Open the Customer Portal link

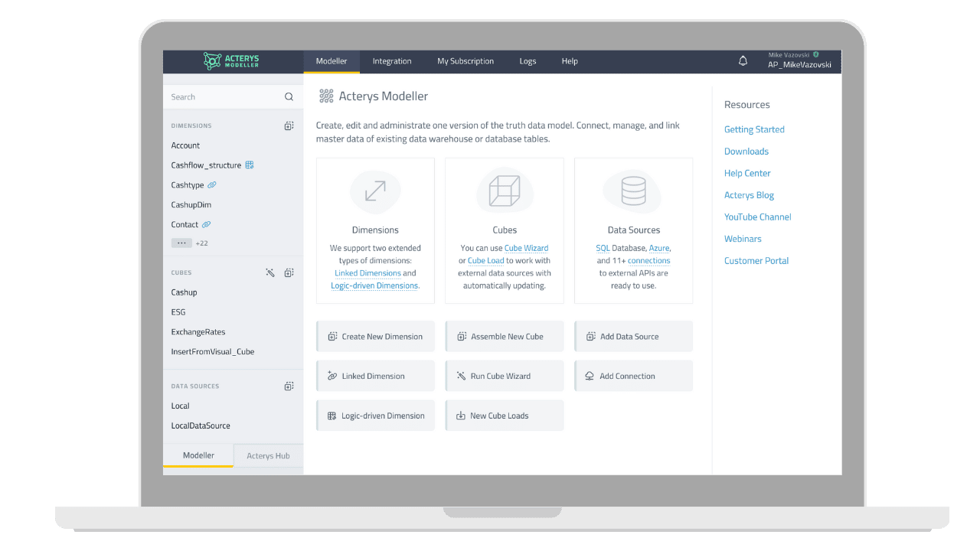(x=756, y=261)
